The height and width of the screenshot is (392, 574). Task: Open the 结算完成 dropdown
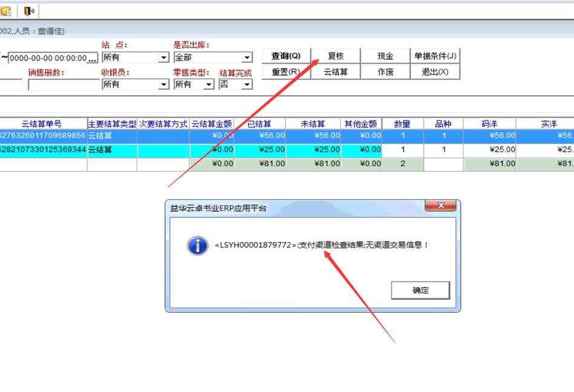click(247, 85)
